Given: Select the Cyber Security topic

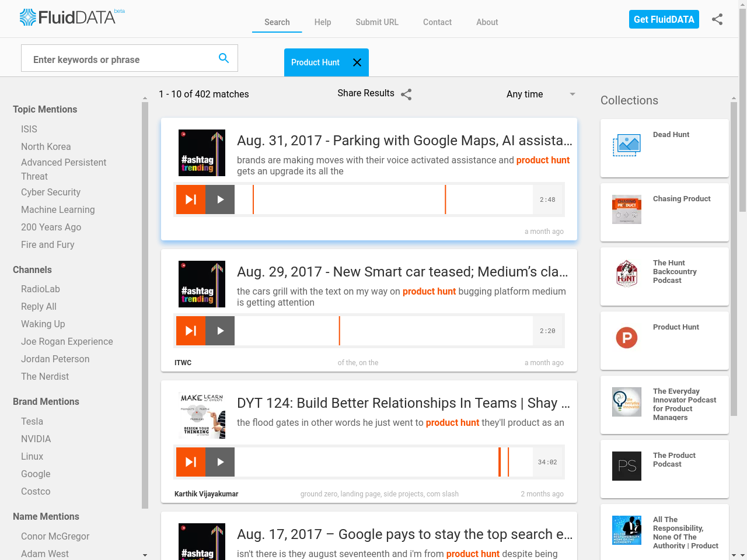Looking at the screenshot, I should pyautogui.click(x=51, y=192).
